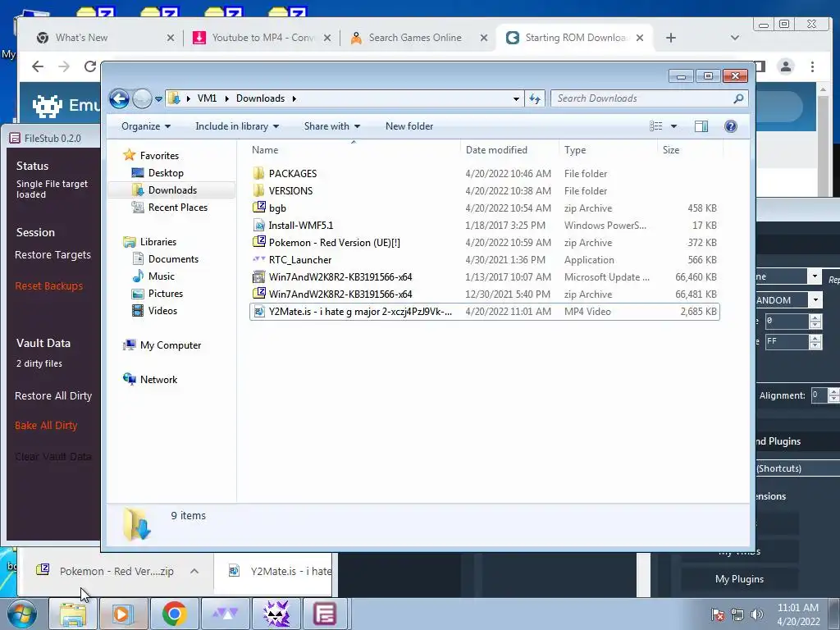Select RTC_Launcher application icon
This screenshot has height=630, width=840.
tap(258, 259)
